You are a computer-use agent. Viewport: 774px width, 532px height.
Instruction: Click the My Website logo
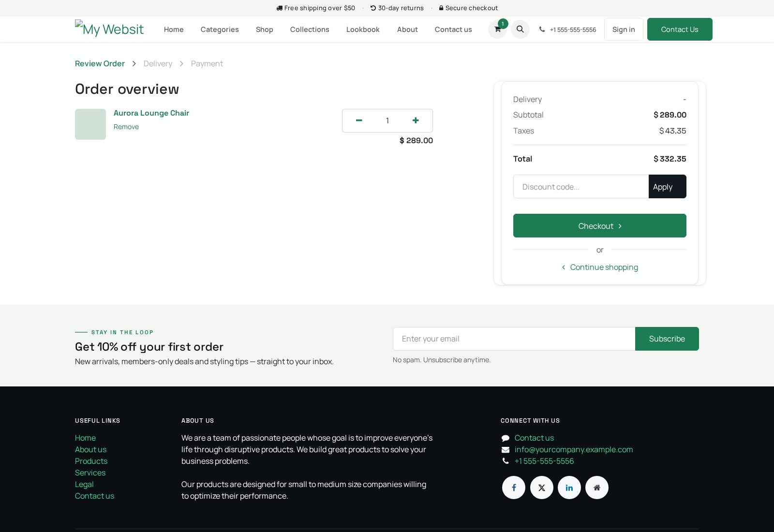click(x=109, y=29)
